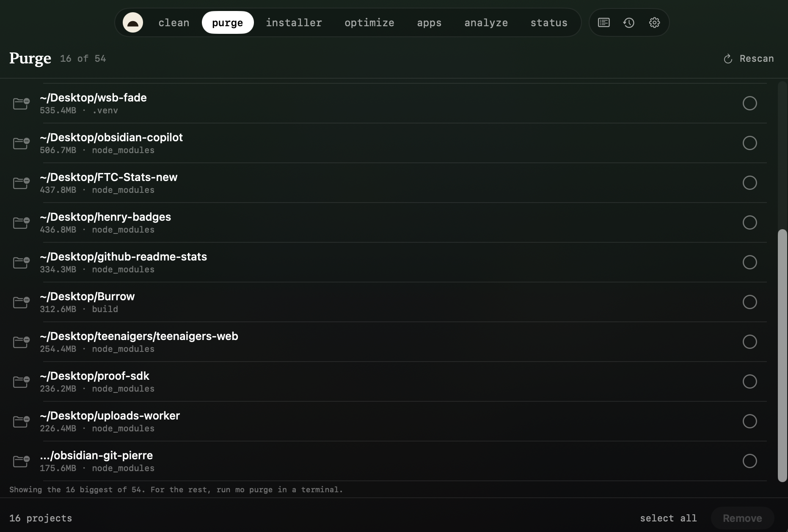Click folder icon for teenaigers-web
This screenshot has height=532, width=788.
point(21,342)
